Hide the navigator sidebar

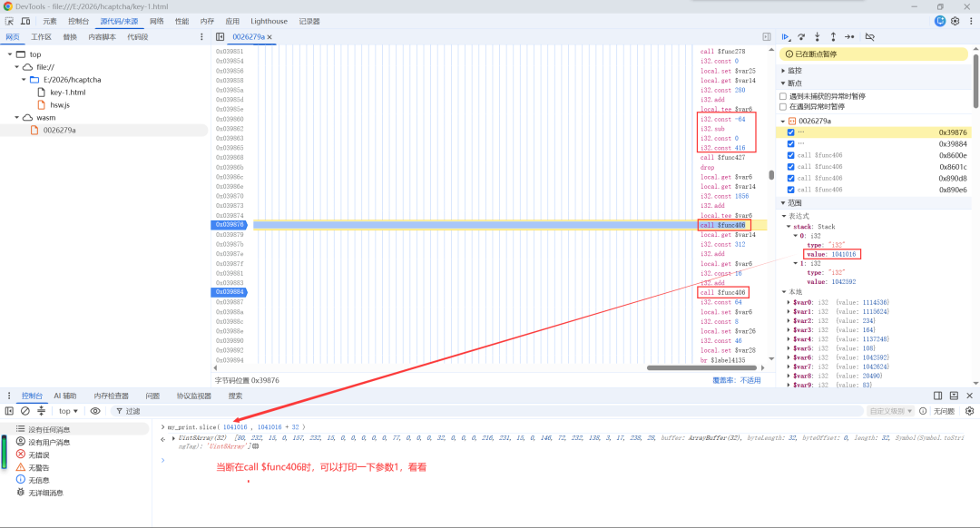click(x=220, y=37)
